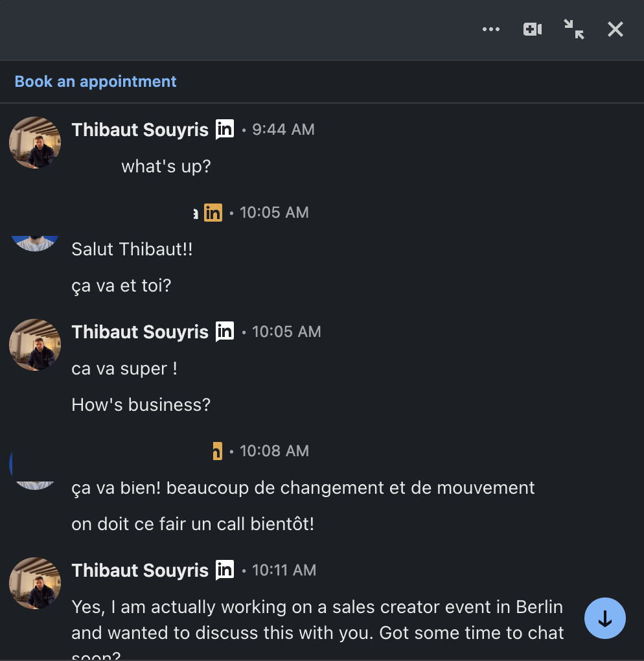Click LinkedIn badge beside Thibaut Souyris at 9:44

(x=225, y=130)
